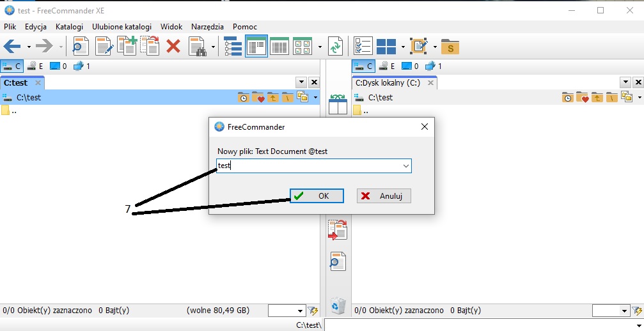644x331 pixels.
Task: Click the View file toolbar icon
Action: [x=81, y=46]
